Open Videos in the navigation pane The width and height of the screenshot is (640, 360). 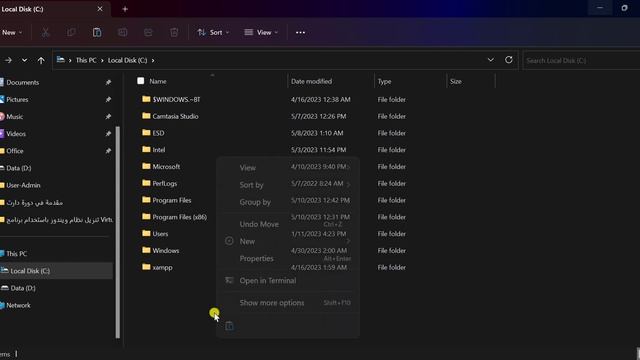[16, 134]
